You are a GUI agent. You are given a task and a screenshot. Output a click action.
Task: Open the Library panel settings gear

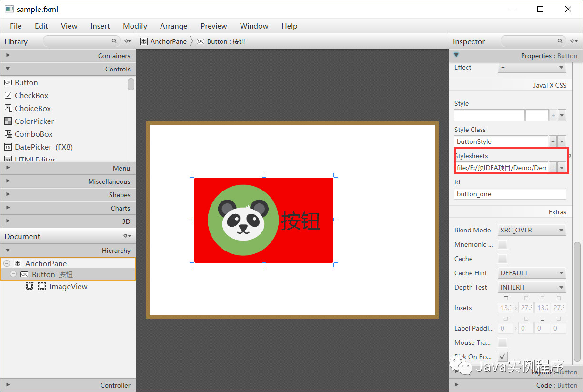click(x=127, y=41)
